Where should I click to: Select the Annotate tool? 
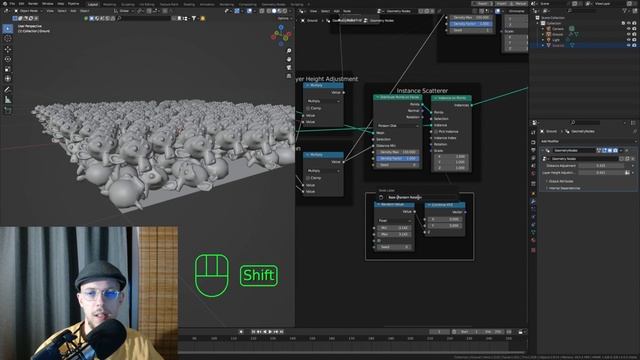pyautogui.click(x=8, y=89)
